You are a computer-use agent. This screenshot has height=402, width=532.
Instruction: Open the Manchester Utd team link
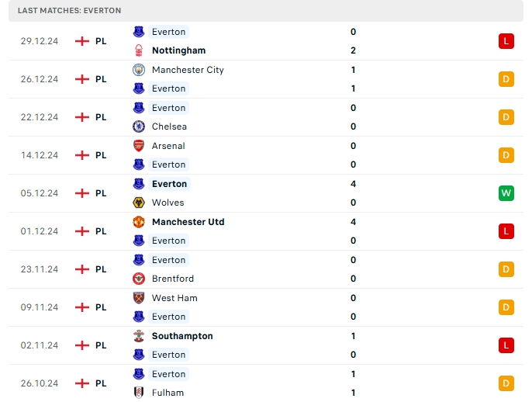coord(188,222)
